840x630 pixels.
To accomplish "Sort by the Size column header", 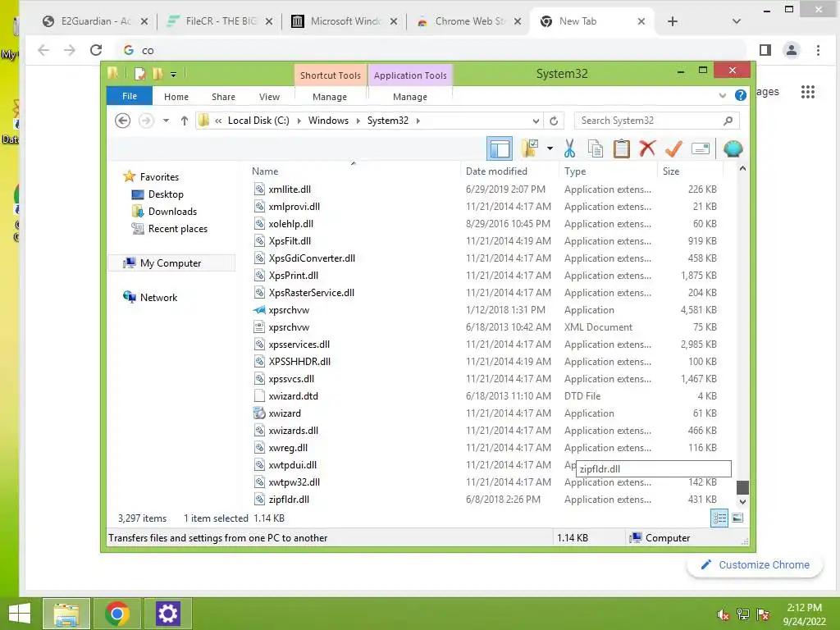I will click(x=690, y=171).
